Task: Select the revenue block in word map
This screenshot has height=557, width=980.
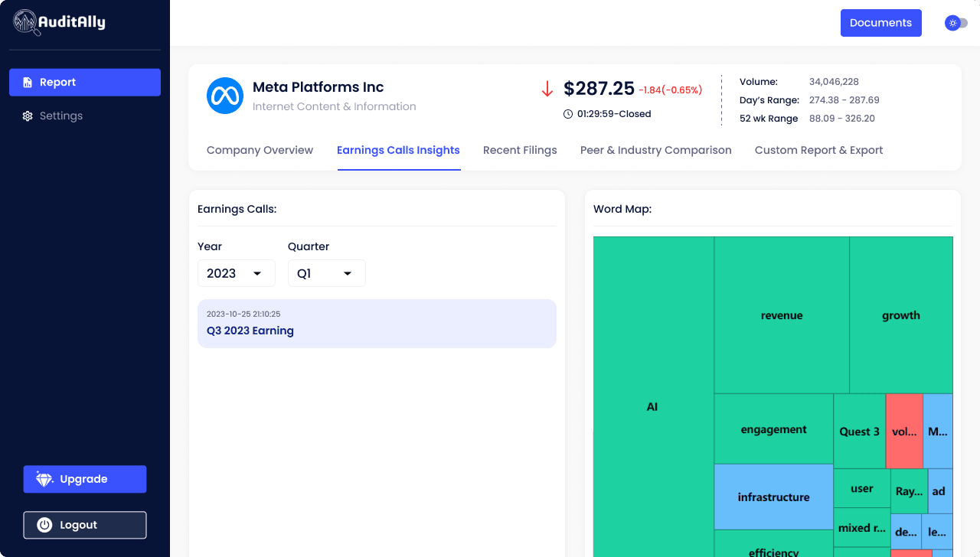Action: [x=782, y=315]
